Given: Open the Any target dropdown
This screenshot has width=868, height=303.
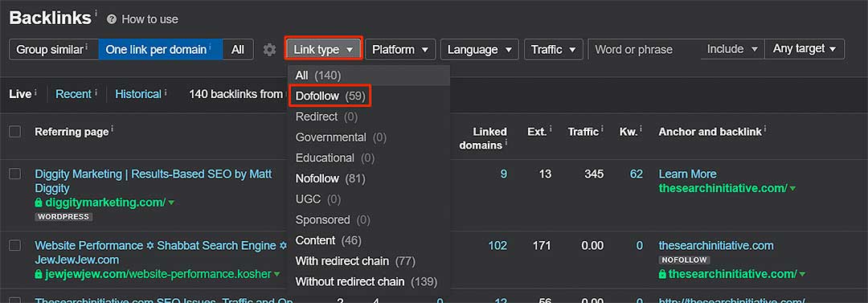Looking at the screenshot, I should pyautogui.click(x=805, y=49).
